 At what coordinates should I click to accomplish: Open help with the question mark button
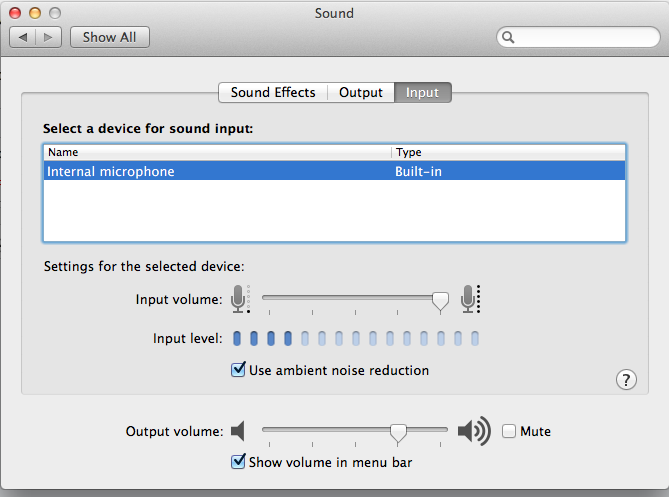tap(626, 379)
